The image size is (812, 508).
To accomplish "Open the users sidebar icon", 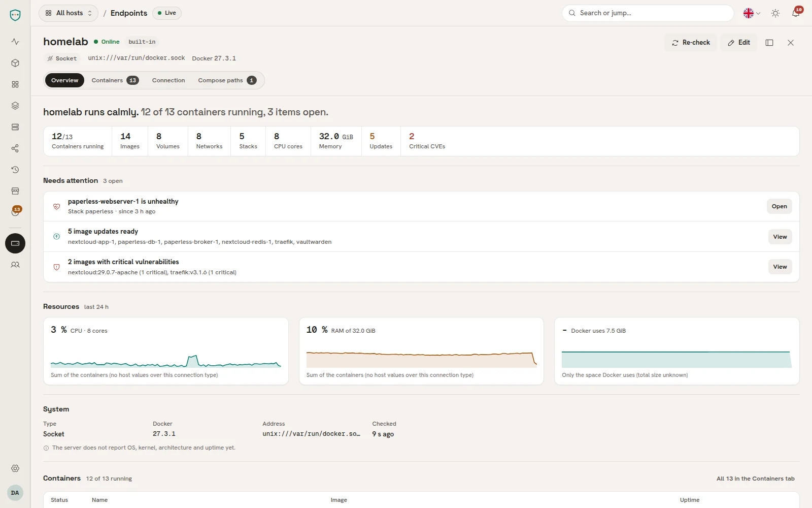I will (x=15, y=265).
